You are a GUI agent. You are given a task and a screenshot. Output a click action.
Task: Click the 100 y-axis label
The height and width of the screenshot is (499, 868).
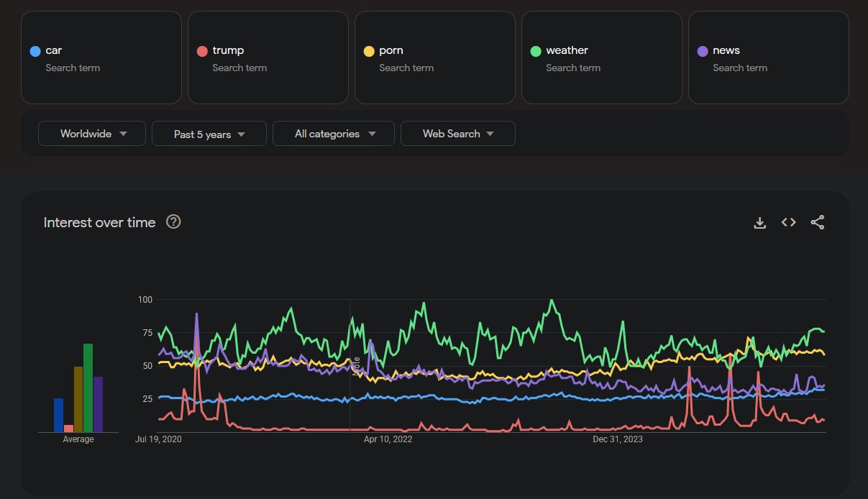(x=145, y=299)
